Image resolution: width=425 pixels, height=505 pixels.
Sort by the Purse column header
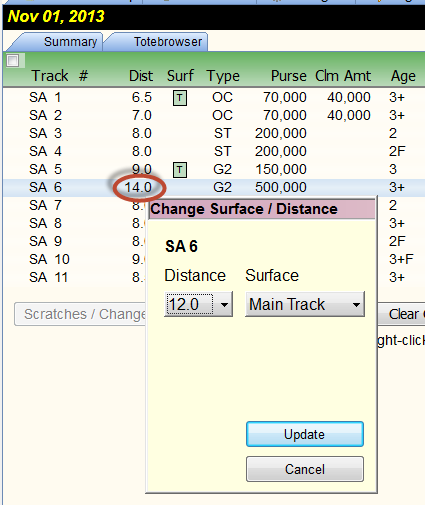(x=289, y=76)
